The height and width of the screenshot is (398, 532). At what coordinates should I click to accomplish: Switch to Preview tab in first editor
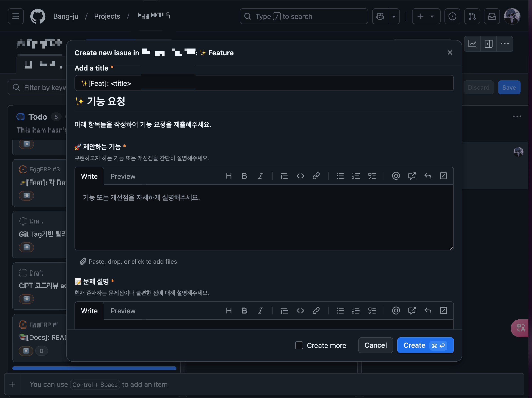pos(123,176)
